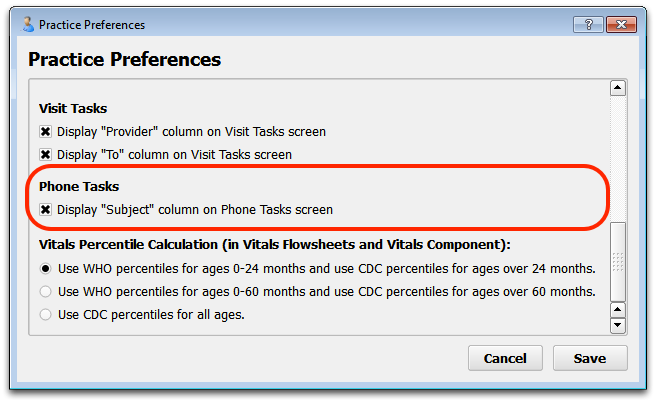
Task: Toggle Display "To" column checkbox
Action: 46,155
